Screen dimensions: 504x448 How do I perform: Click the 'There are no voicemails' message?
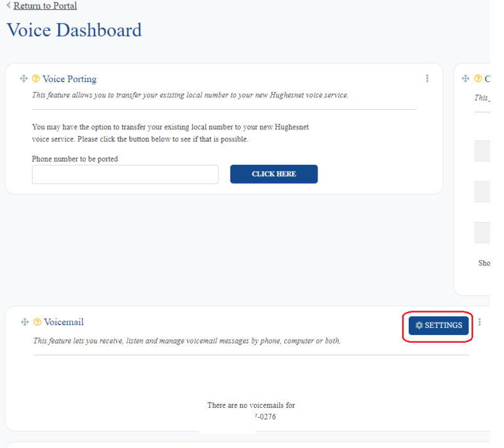click(251, 405)
